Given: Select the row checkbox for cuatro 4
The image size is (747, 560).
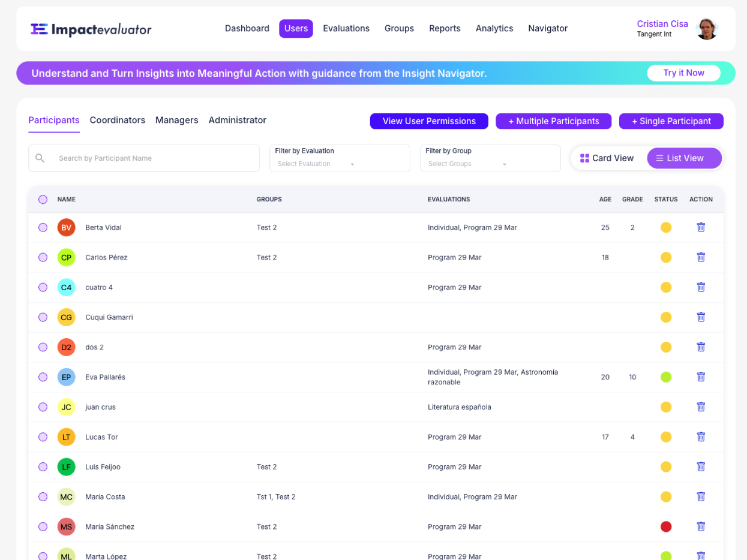Looking at the screenshot, I should pos(43,287).
